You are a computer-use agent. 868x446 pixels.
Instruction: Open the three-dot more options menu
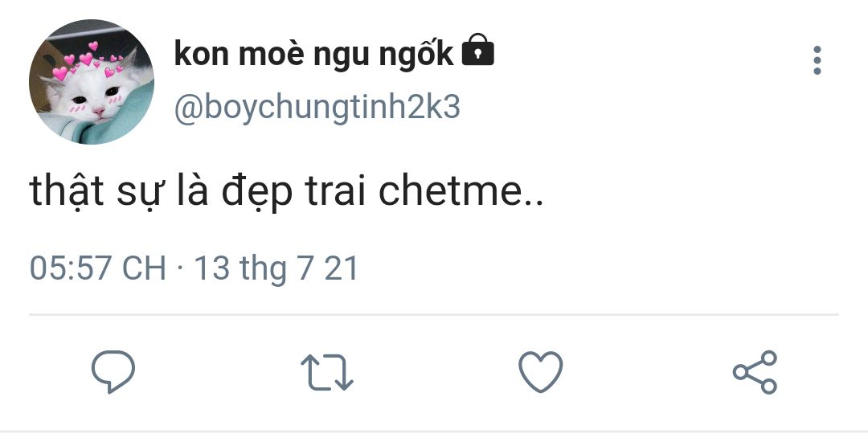[x=817, y=59]
